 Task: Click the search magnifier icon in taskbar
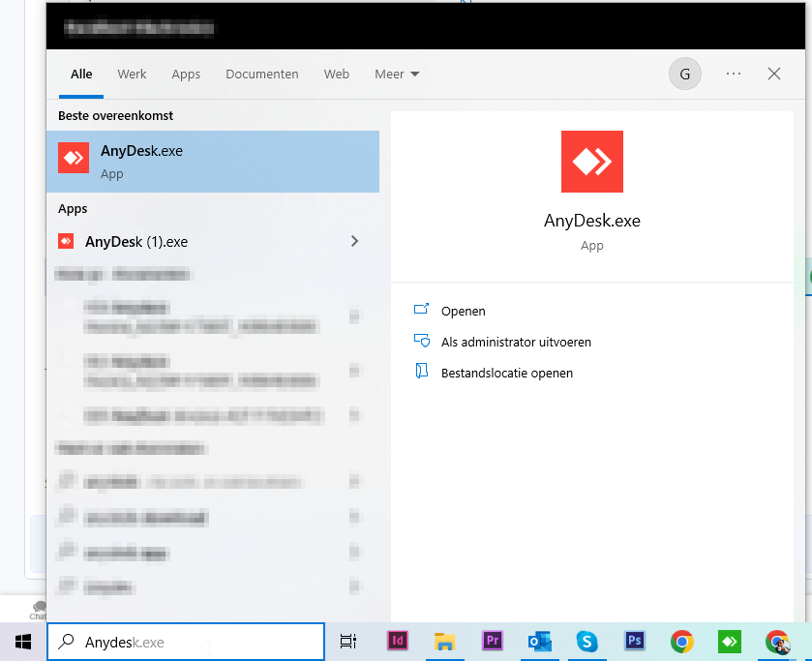pos(66,642)
